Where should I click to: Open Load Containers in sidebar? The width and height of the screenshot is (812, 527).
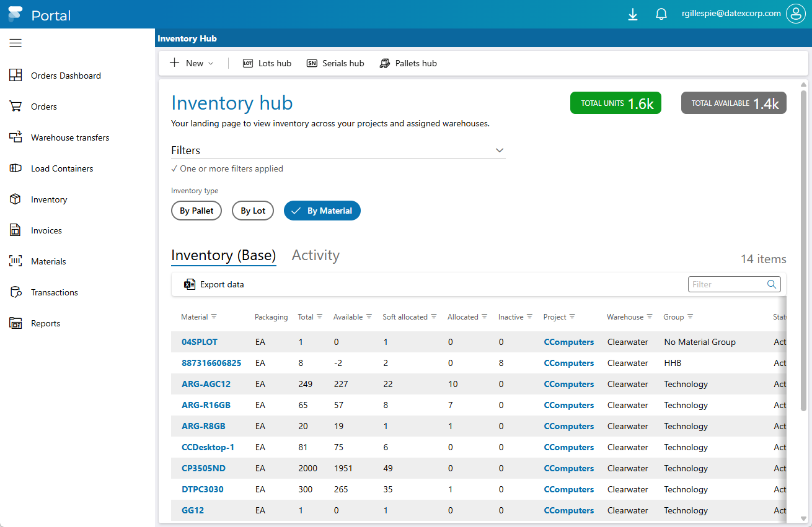[62, 168]
